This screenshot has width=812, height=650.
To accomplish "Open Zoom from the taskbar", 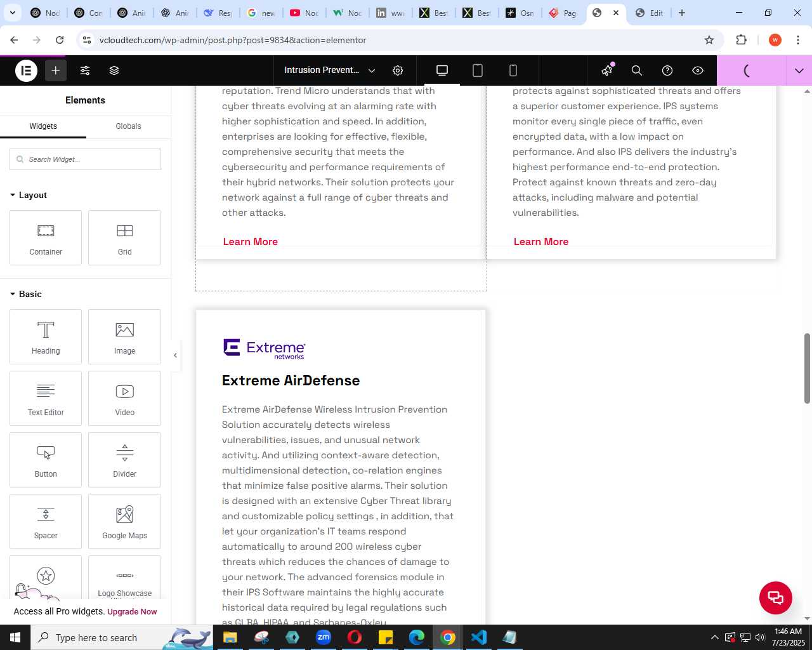I will 324,637.
